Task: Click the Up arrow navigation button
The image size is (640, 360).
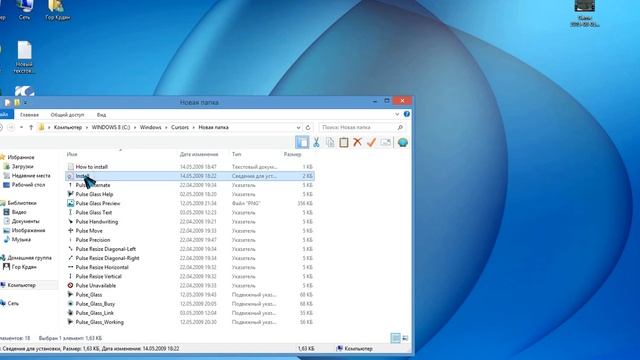Action: click(31, 127)
